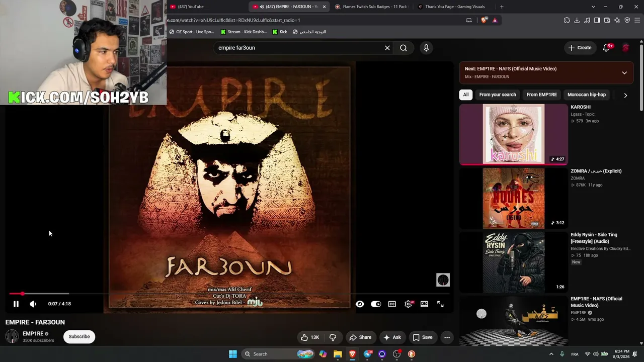Close the EMPIRE - FAR3OUN browser tab
The width and height of the screenshot is (644, 362).
tap(324, 7)
